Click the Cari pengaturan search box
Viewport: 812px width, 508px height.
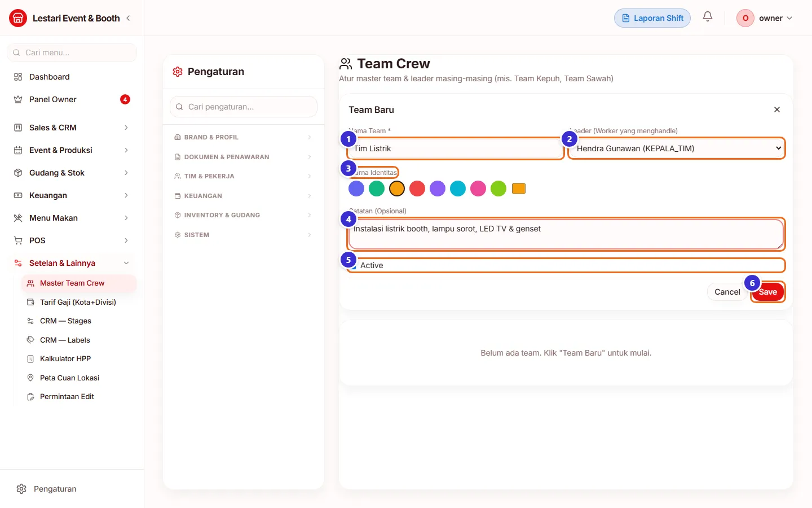pyautogui.click(x=244, y=107)
